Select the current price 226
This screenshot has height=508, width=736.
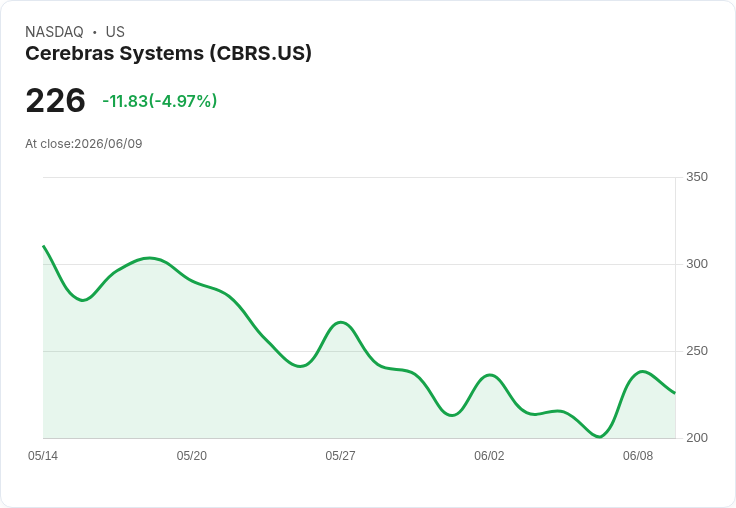(55, 100)
